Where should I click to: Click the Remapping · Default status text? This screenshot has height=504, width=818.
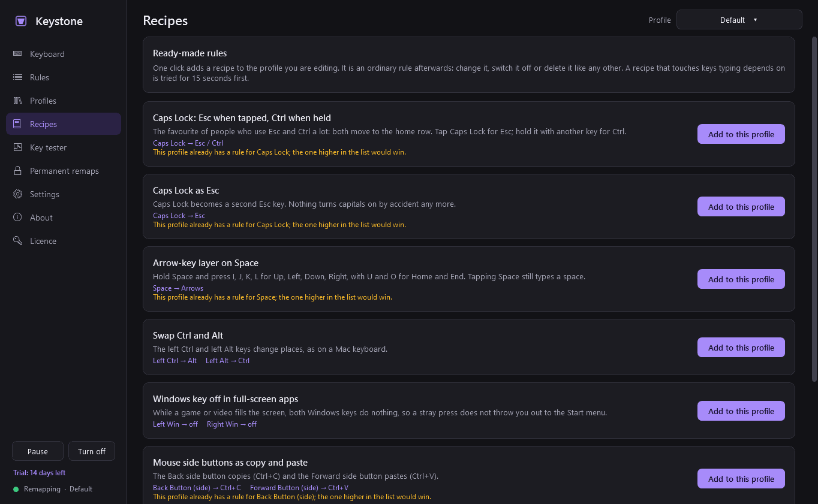coord(58,489)
